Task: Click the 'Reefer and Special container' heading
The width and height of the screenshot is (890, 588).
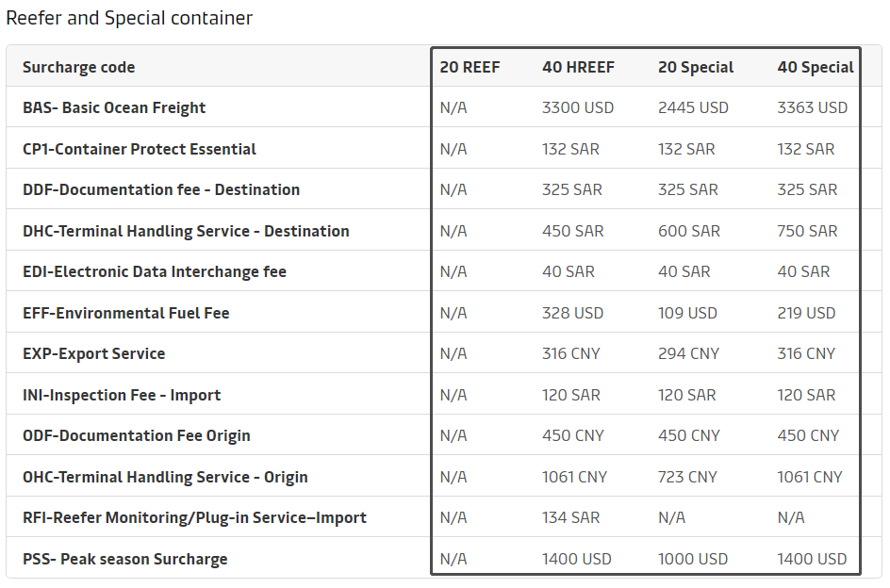Action: [129, 18]
